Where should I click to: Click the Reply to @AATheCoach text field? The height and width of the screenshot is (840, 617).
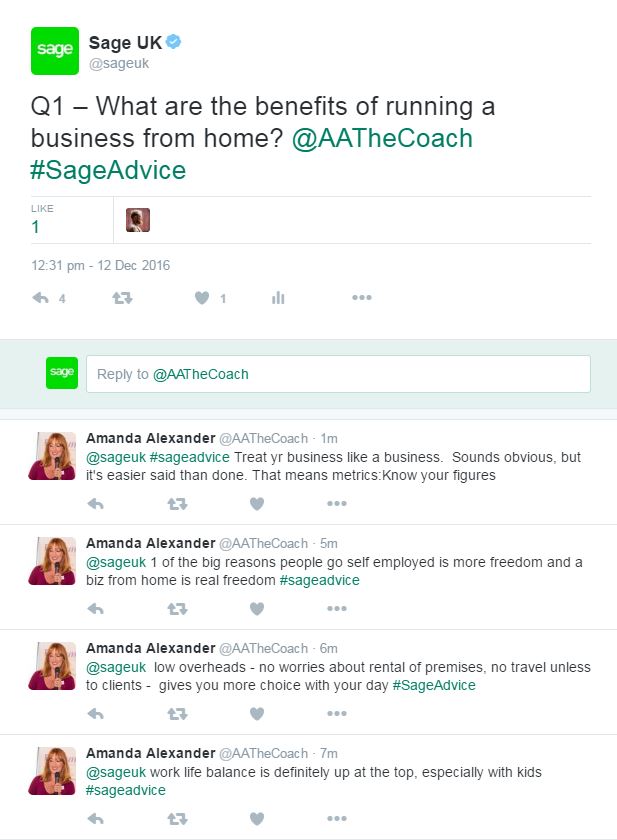click(338, 374)
